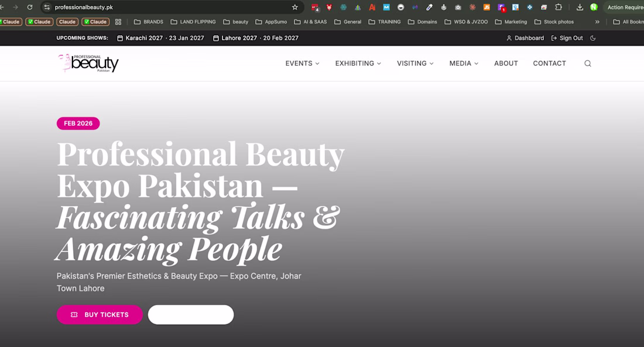Open the site search magnifier icon

pyautogui.click(x=588, y=63)
